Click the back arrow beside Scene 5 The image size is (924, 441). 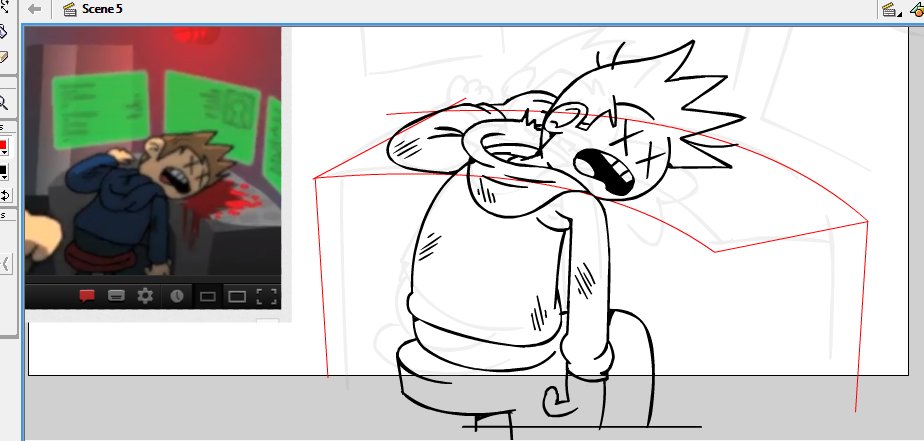tap(34, 9)
